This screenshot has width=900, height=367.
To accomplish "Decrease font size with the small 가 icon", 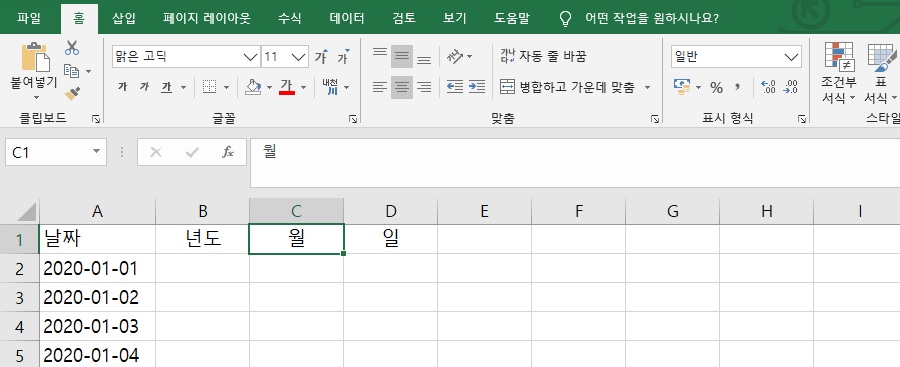I will tap(343, 57).
